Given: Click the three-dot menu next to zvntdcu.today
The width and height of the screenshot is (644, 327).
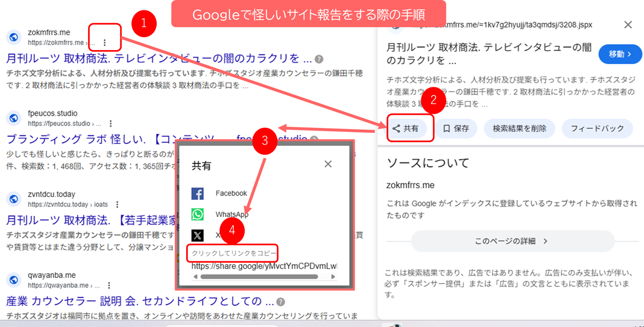Looking at the screenshot, I should pos(117,205).
